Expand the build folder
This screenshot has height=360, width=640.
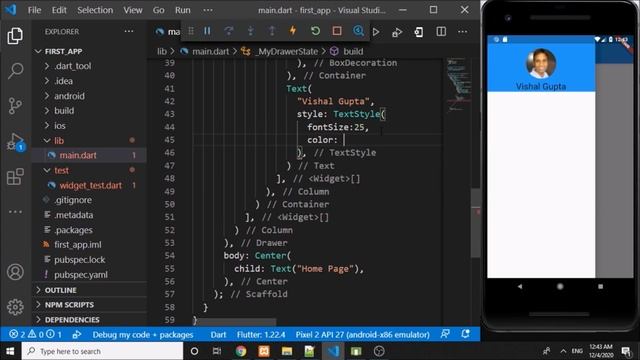pos(89,111)
